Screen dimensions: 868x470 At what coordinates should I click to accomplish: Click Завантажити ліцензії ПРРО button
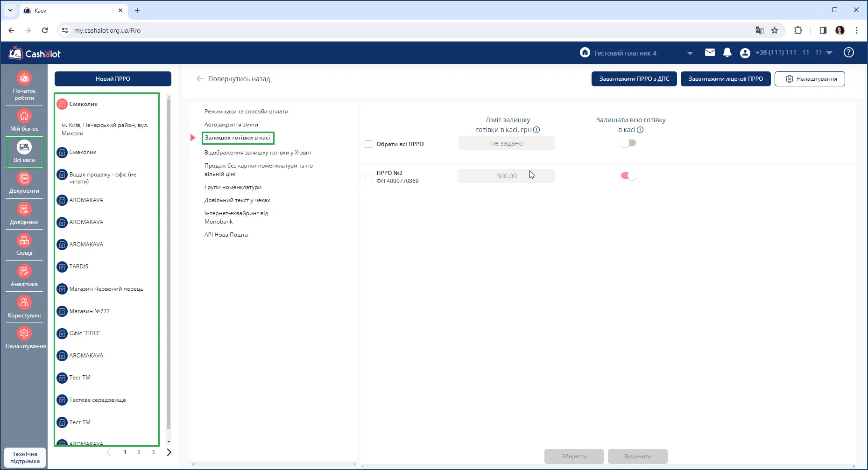726,79
